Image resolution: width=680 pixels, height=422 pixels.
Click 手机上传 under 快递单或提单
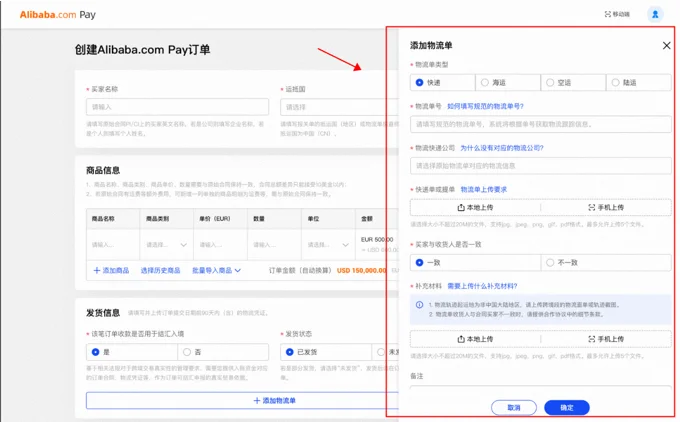pos(606,207)
